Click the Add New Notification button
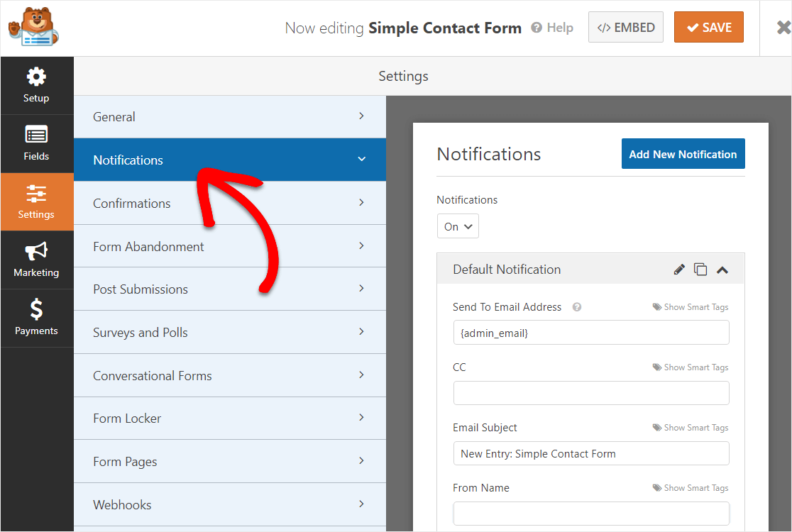The height and width of the screenshot is (532, 792). point(683,153)
